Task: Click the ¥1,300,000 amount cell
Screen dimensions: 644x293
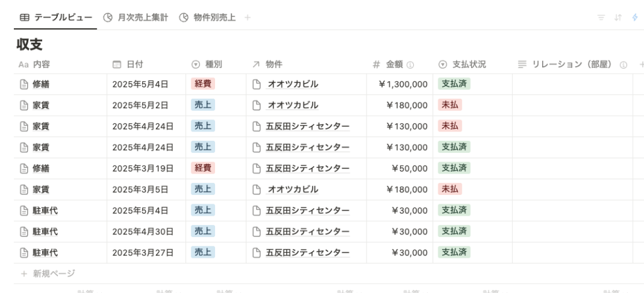Action: tap(403, 84)
